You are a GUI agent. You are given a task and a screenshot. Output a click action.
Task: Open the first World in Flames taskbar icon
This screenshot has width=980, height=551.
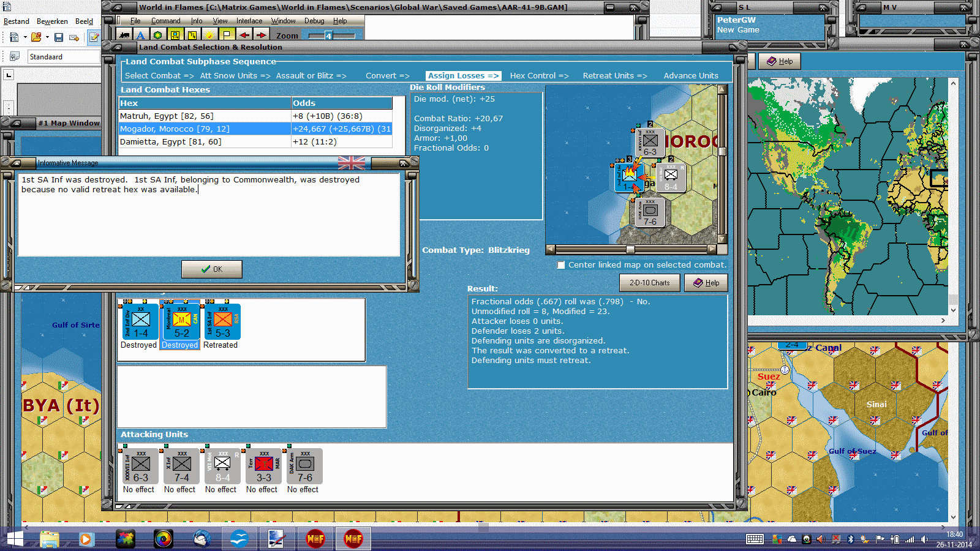[315, 539]
